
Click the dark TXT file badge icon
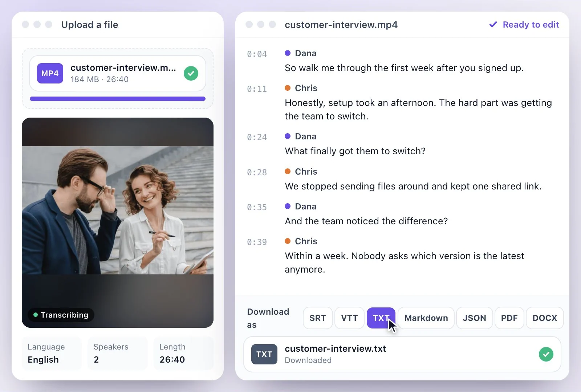[264, 354]
